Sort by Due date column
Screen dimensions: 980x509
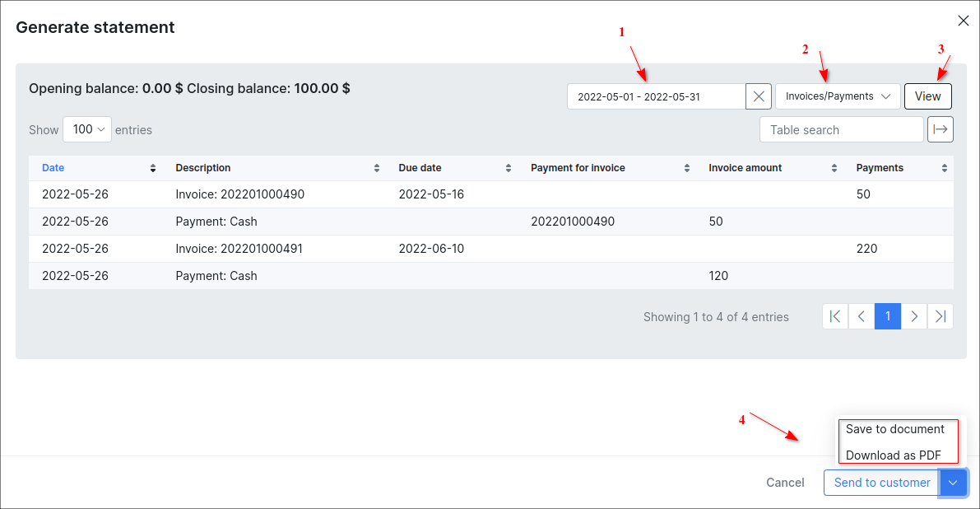pyautogui.click(x=420, y=168)
